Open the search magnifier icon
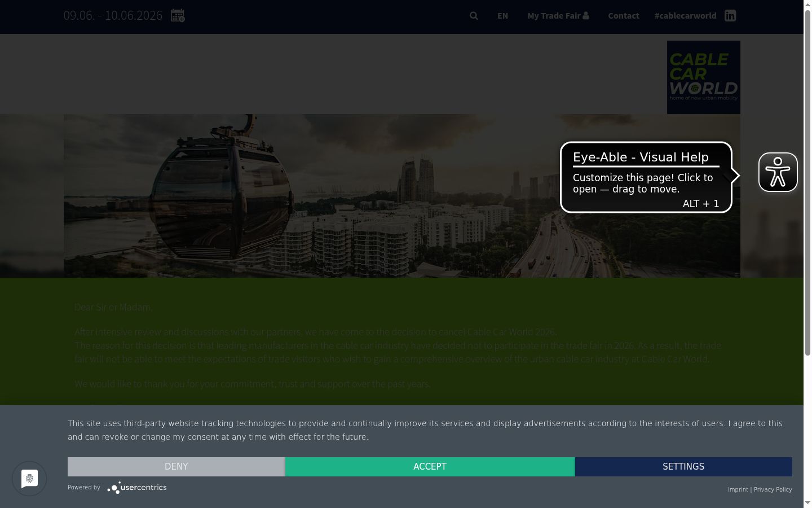Screen dimensions: 812x508 click(474, 16)
